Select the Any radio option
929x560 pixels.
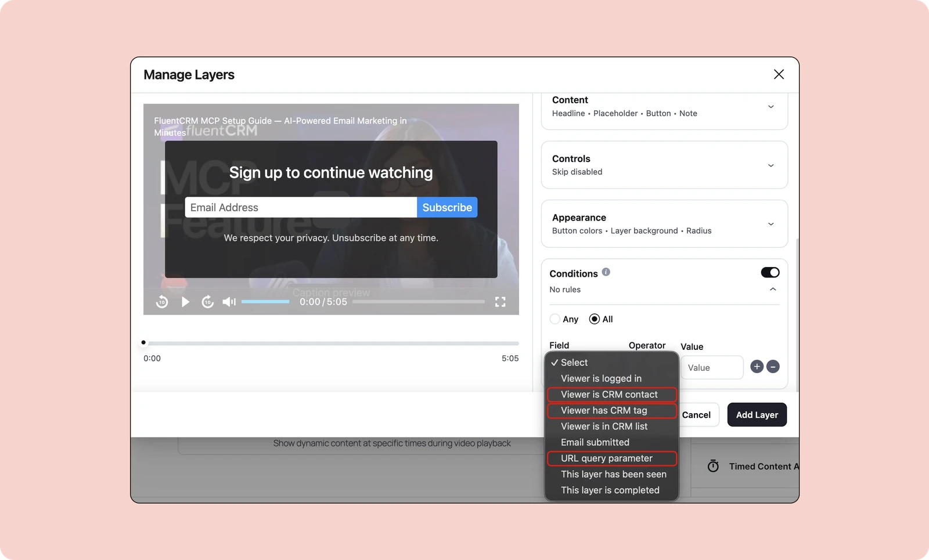click(555, 319)
